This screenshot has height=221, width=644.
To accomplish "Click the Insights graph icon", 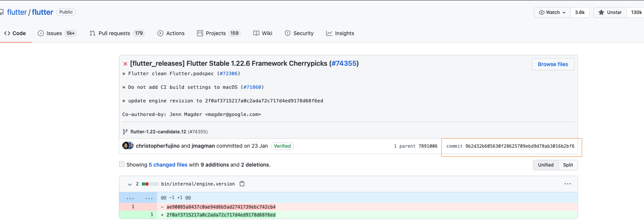I will click(x=329, y=33).
